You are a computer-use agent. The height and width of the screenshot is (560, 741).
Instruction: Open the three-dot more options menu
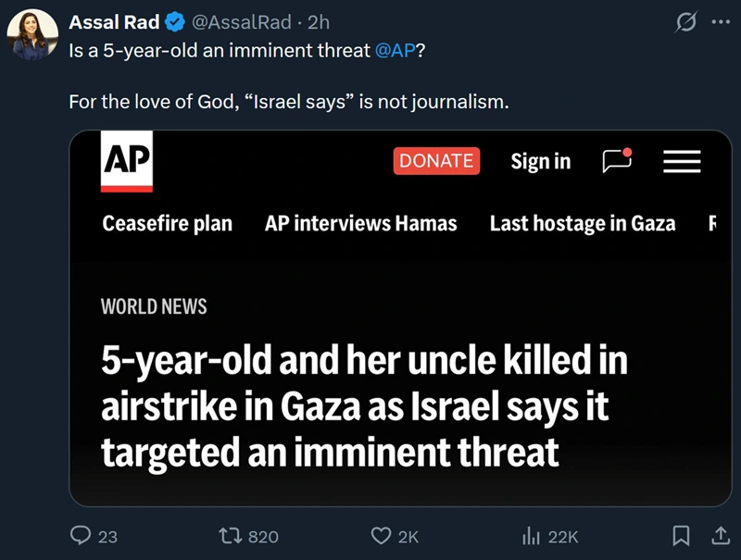[719, 22]
